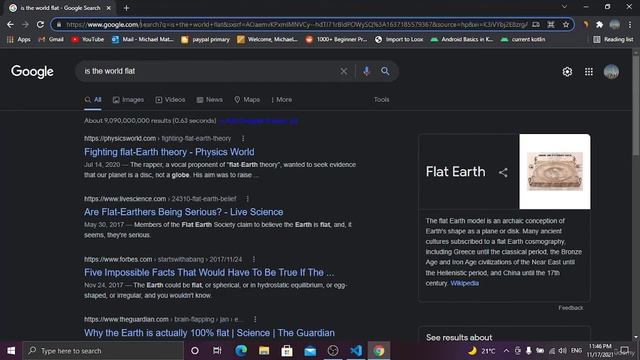Screen dimensions: 640x360
Task: Follow the Wikipedia link in knowledge panel
Action: pyautogui.click(x=464, y=283)
